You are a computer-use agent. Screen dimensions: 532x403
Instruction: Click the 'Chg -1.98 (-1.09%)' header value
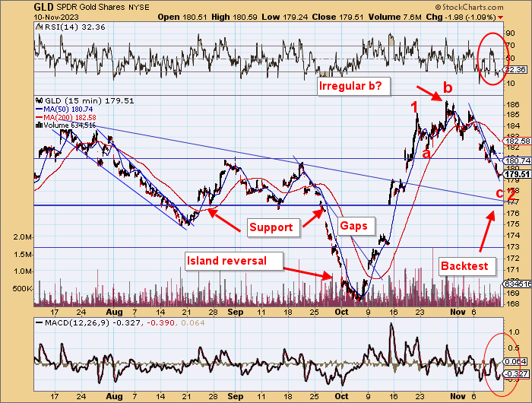click(461, 17)
